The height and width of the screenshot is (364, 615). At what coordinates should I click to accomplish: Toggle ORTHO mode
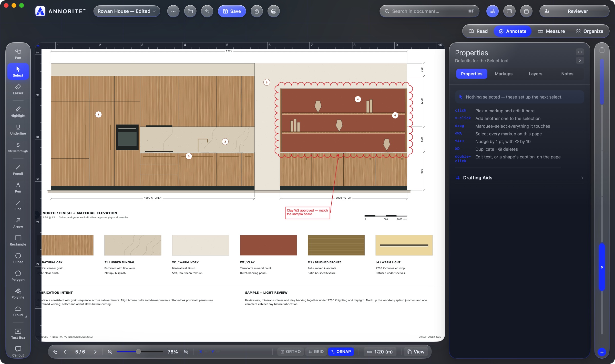click(x=291, y=351)
